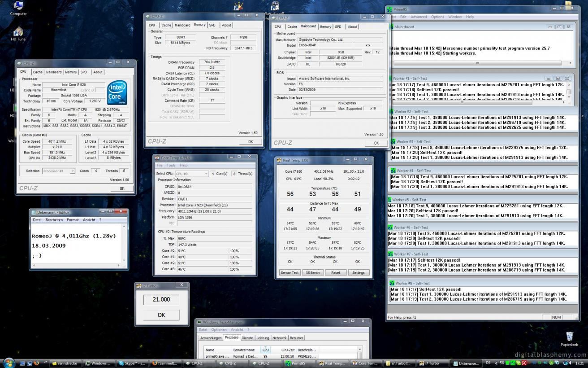Viewport: 588px width, 368px height.
Task: Select the prime95.exe process row
Action: (x=281, y=356)
